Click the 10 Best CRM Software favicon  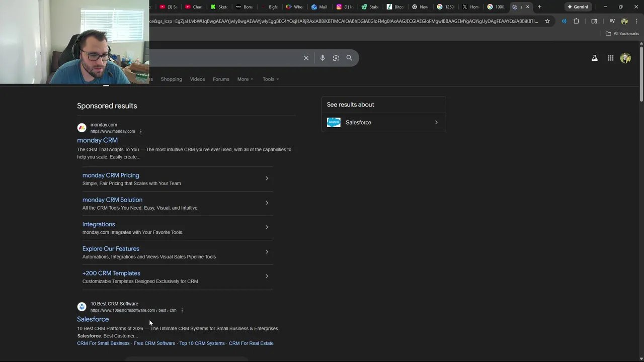(x=82, y=307)
